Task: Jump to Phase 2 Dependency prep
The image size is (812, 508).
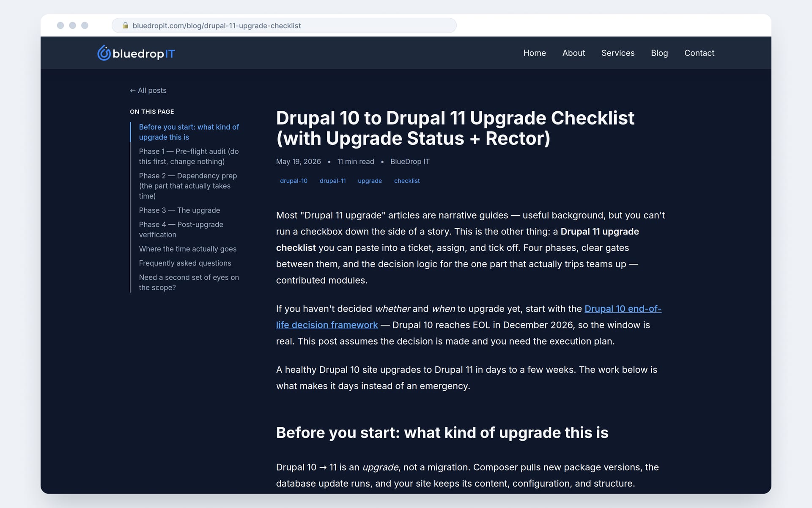Action: click(188, 186)
